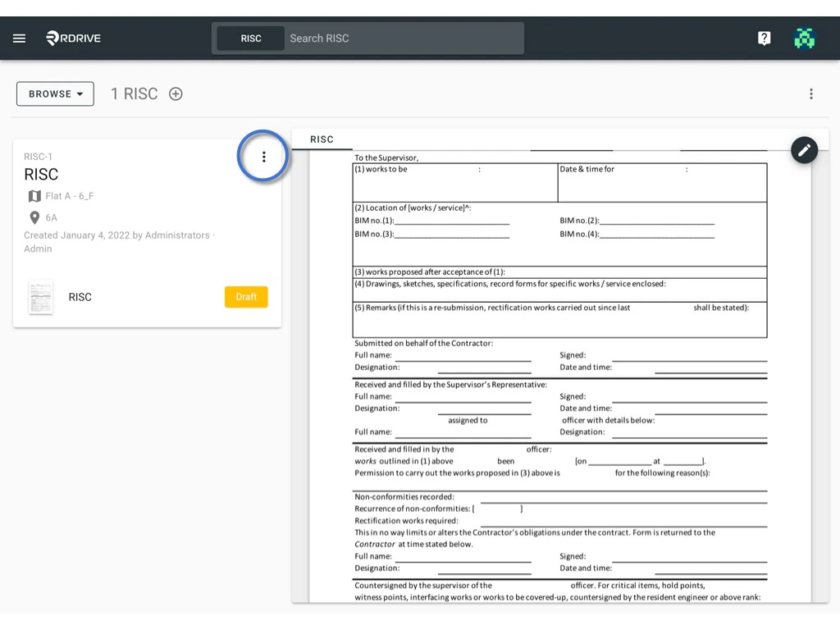Open RISC-1 card three-dot menu
This screenshot has height=630, width=840.
(x=263, y=157)
